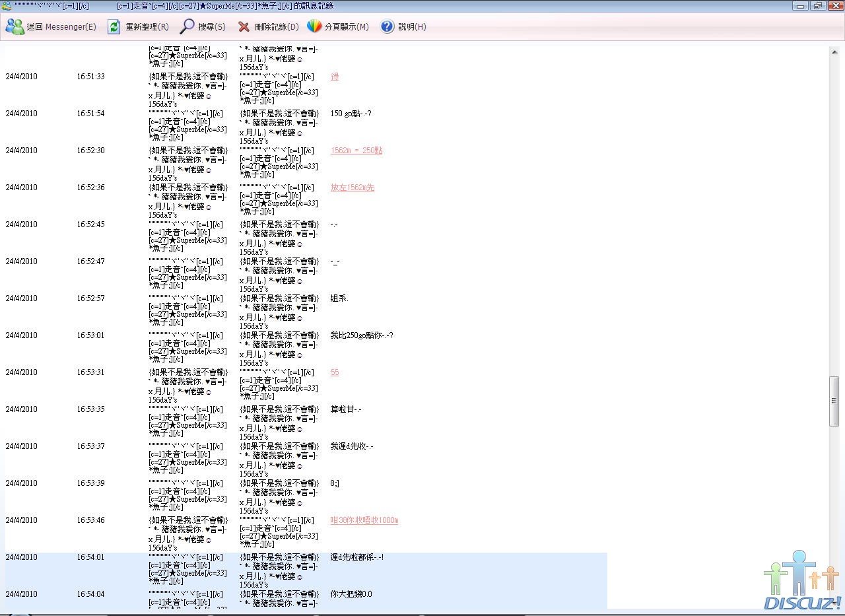Click 刪除記錄(D) to delete history
This screenshot has width=845, height=616.
click(x=268, y=27)
